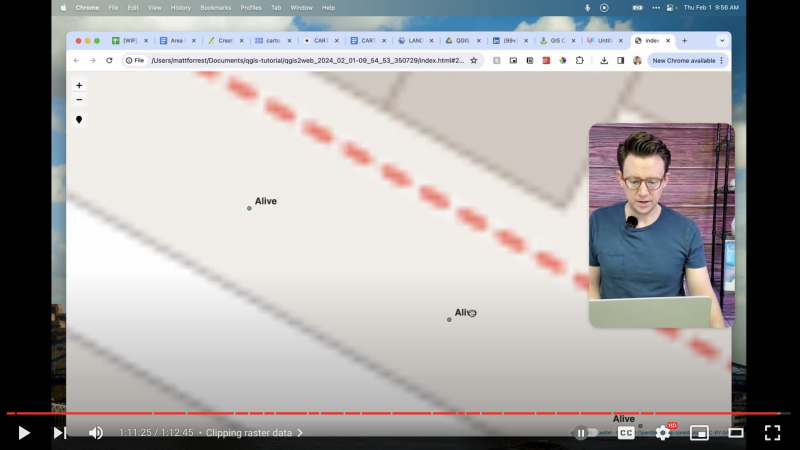Open the tab search dropdown arrow
This screenshot has height=450, width=800.
[721, 41]
